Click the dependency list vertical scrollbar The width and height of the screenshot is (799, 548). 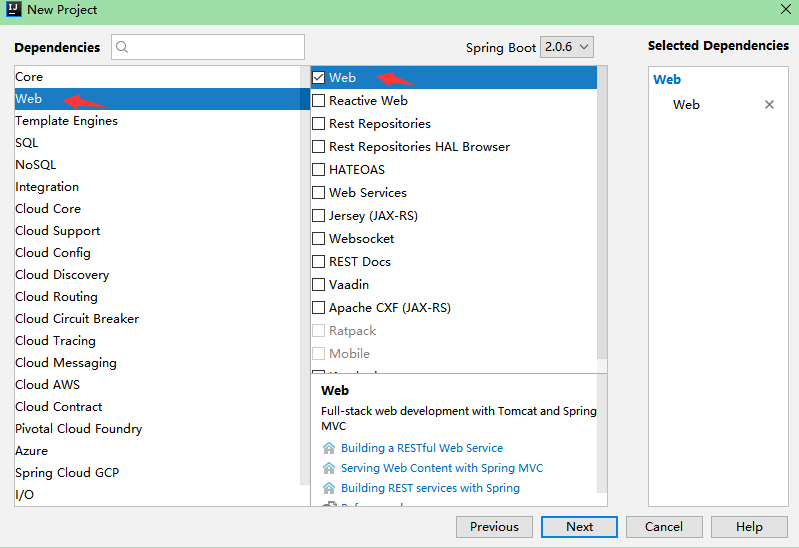tap(602, 212)
